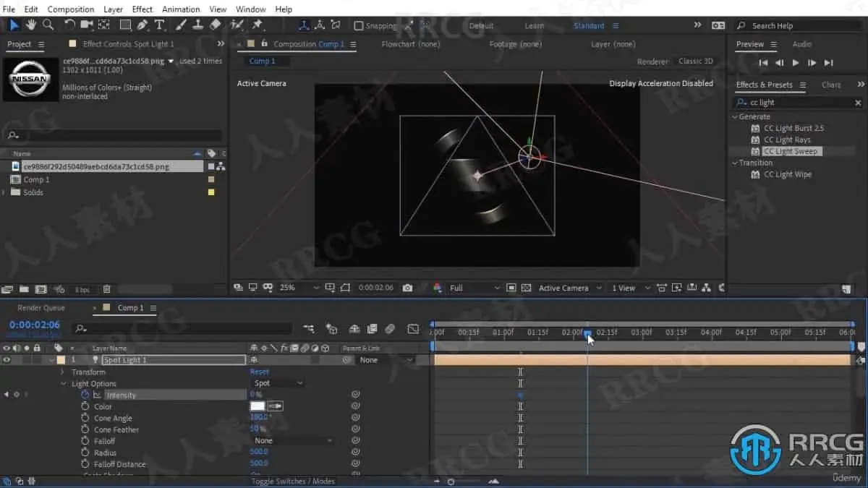The width and height of the screenshot is (868, 488).
Task: Select the Roto Brush tool
Action: [237, 25]
